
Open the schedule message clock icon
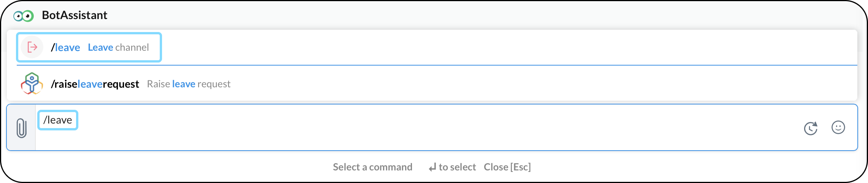(x=811, y=128)
